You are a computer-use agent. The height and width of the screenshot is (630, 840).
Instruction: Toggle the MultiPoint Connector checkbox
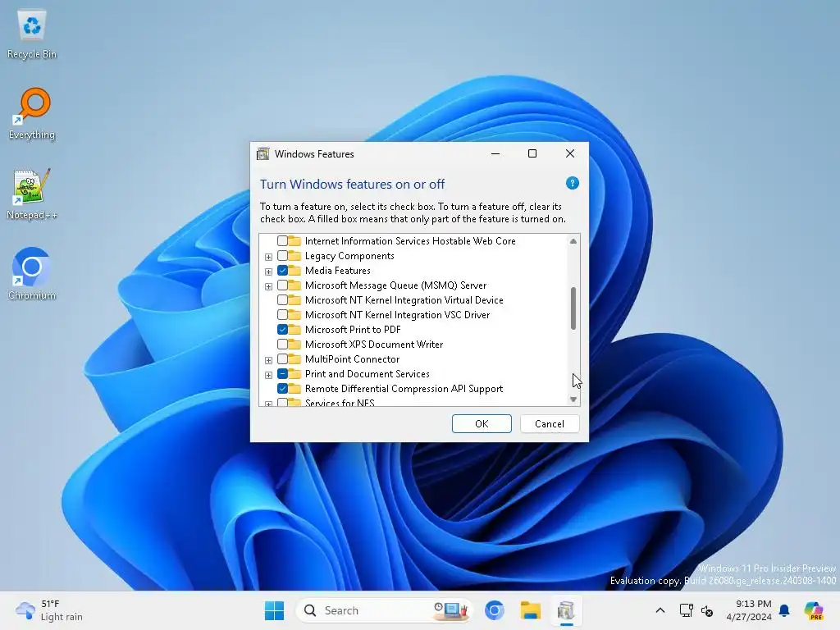coord(282,359)
